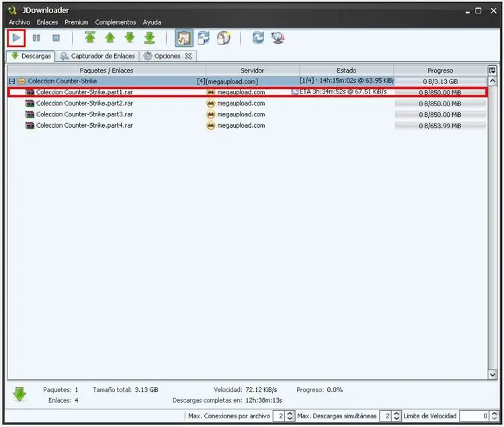This screenshot has width=504, height=427.
Task: Click the ETA 3h:34m:52s status text
Action: point(343,92)
